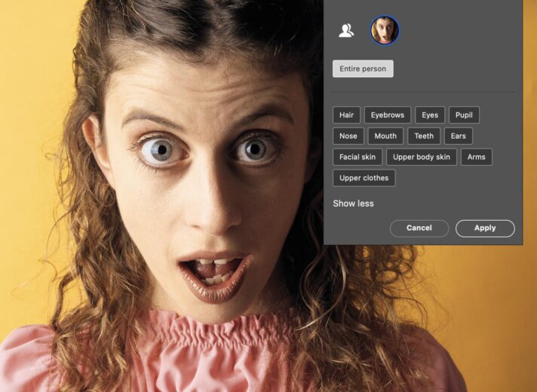Choose the Ears option
This screenshot has width=537, height=392.
pyautogui.click(x=459, y=136)
